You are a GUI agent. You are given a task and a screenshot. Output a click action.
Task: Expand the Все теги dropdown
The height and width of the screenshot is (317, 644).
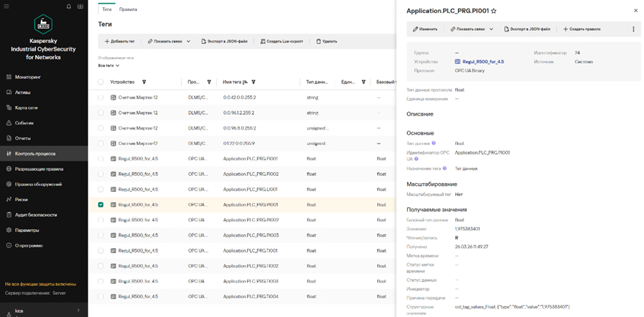109,66
